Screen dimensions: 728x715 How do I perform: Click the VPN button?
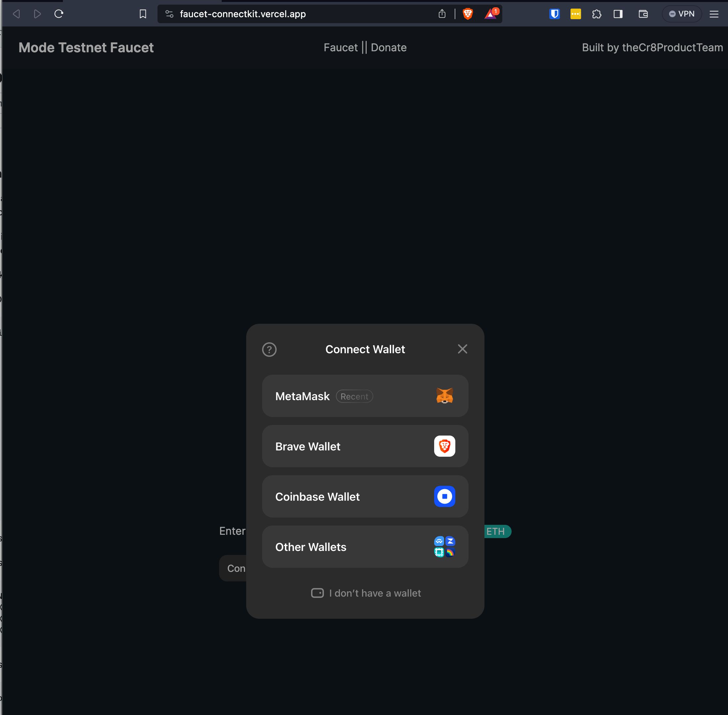(x=681, y=14)
